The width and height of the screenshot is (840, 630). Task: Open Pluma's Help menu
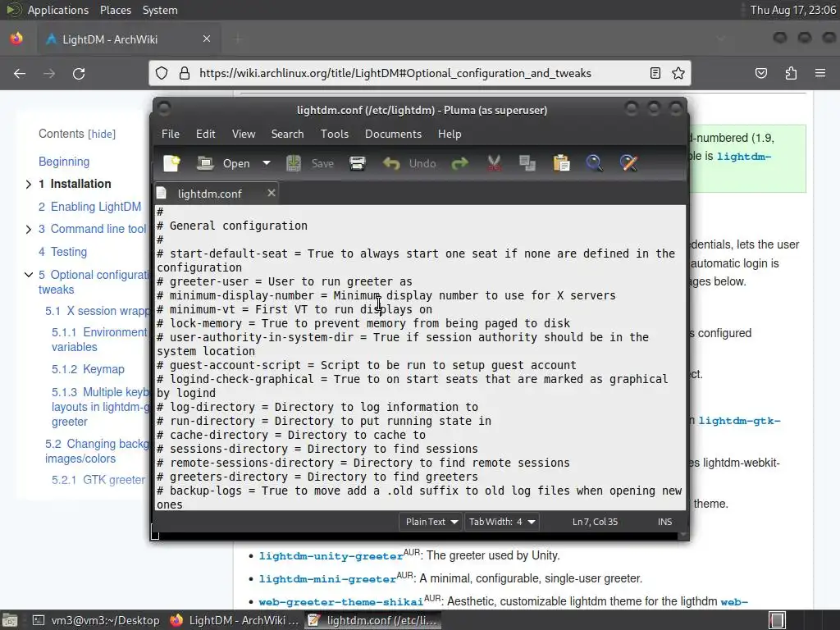point(450,134)
